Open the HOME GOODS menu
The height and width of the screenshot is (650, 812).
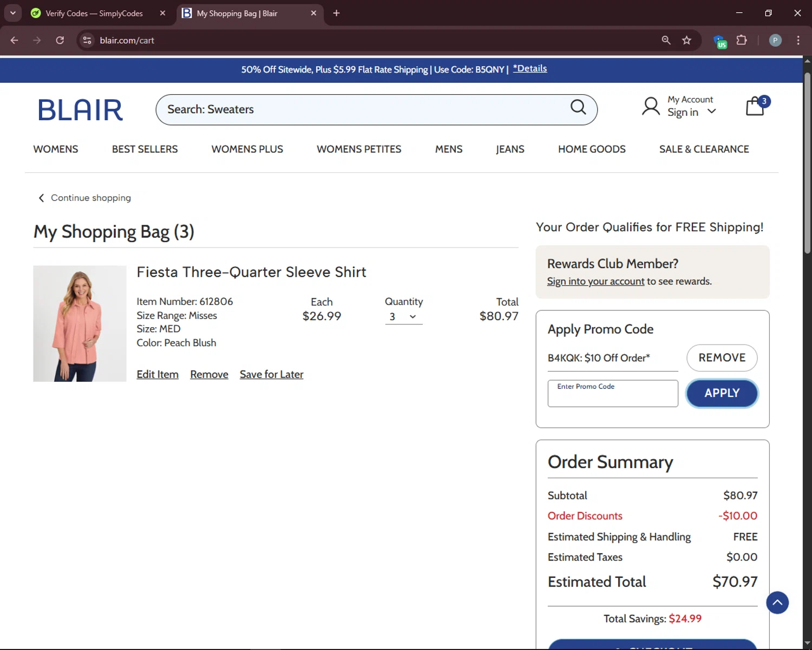[592, 149]
